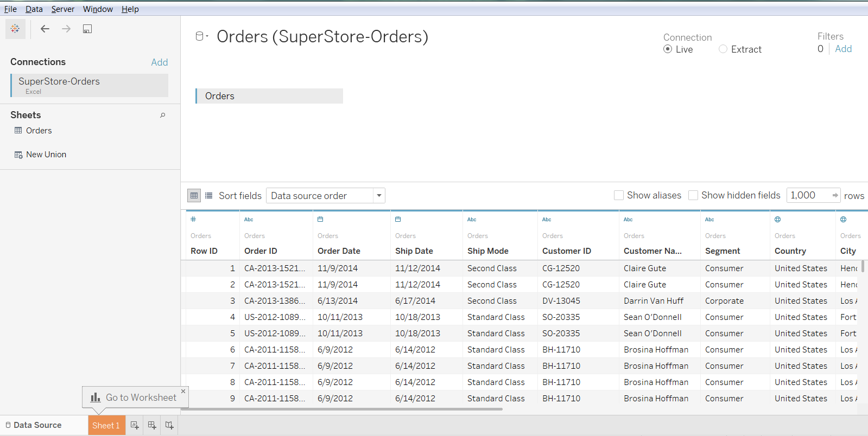This screenshot has width=868, height=436.
Task: Change Segment Abc type icon
Action: tap(709, 220)
